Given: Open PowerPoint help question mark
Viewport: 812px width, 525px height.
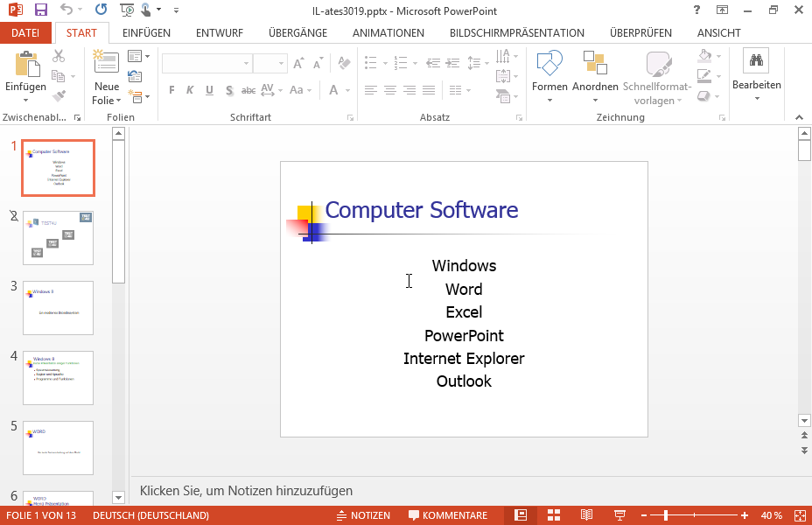Looking at the screenshot, I should 697,10.
